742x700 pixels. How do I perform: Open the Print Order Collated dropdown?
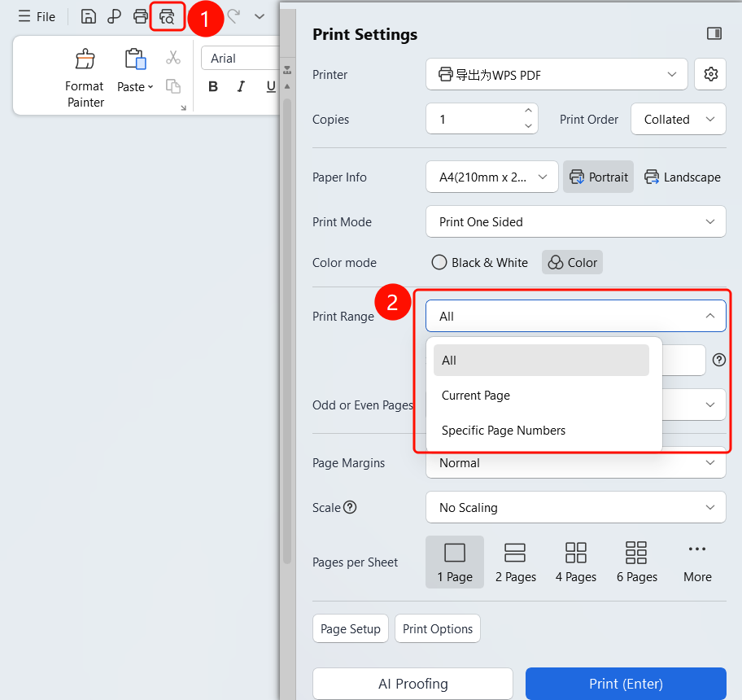[678, 119]
